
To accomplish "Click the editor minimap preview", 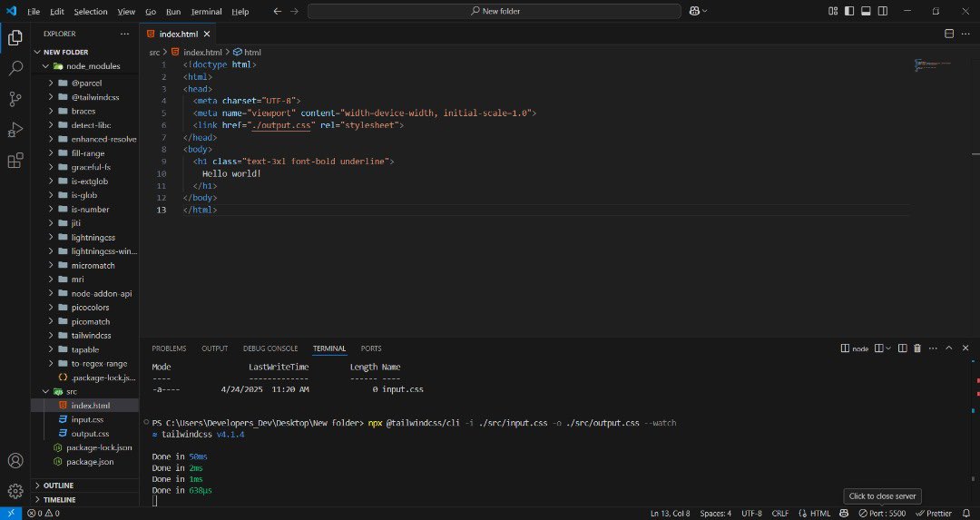I will (x=933, y=64).
